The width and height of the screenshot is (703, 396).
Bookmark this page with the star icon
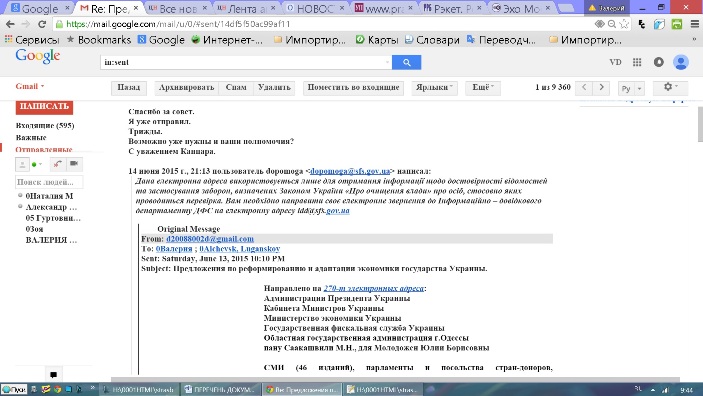click(624, 24)
